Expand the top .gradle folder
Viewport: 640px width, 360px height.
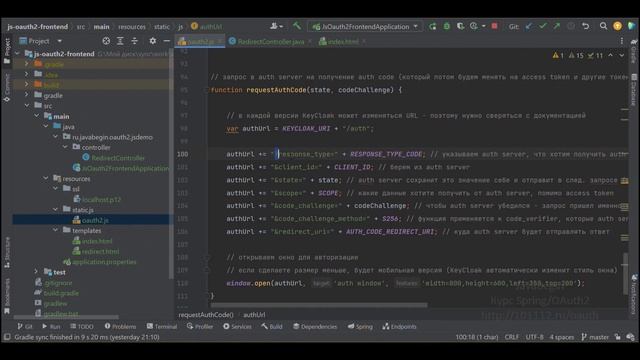pos(27,64)
